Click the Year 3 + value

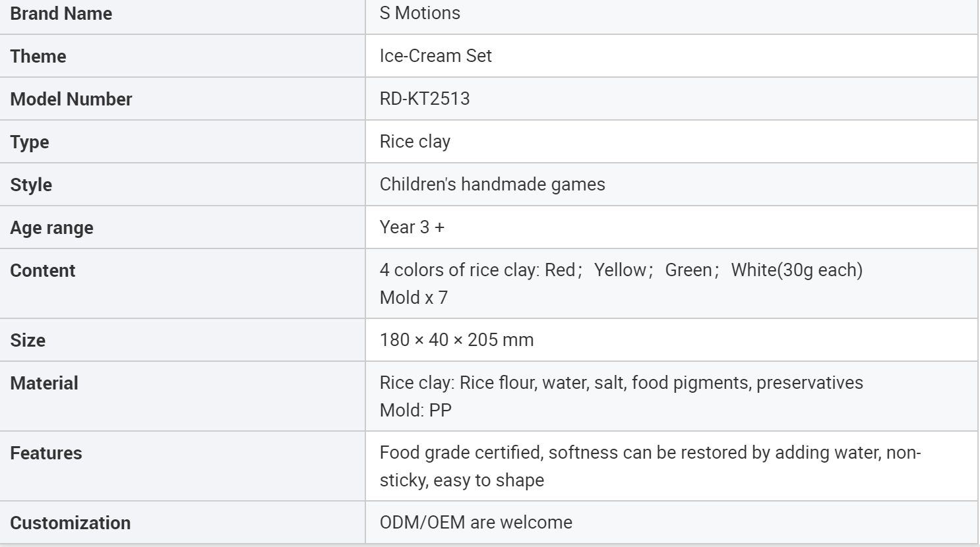[412, 227]
